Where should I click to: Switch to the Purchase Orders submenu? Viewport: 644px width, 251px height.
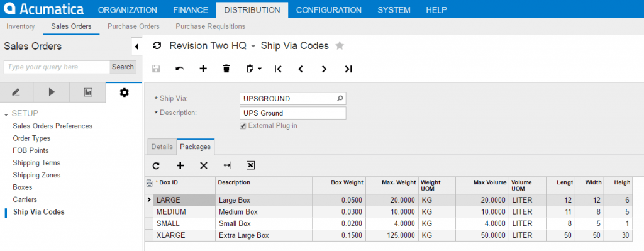coord(133,26)
